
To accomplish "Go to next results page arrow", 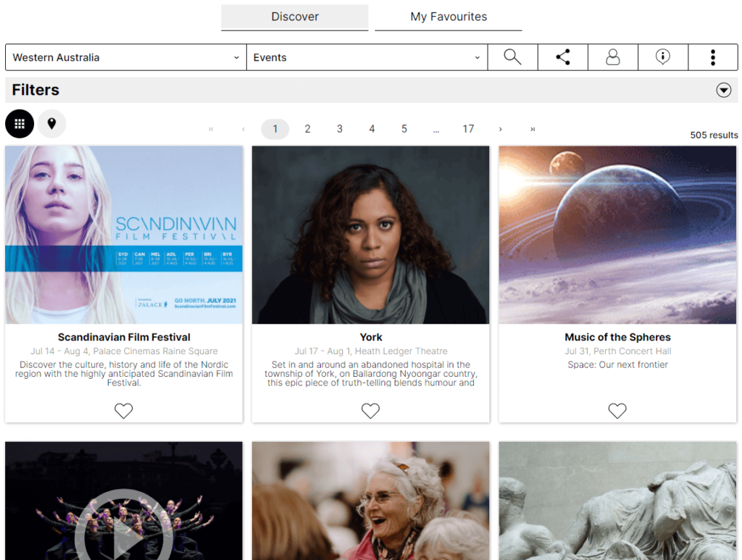I will pos(501,129).
